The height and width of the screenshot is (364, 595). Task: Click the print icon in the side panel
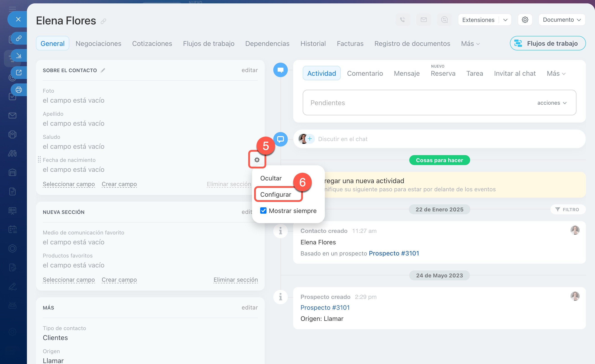(x=19, y=90)
